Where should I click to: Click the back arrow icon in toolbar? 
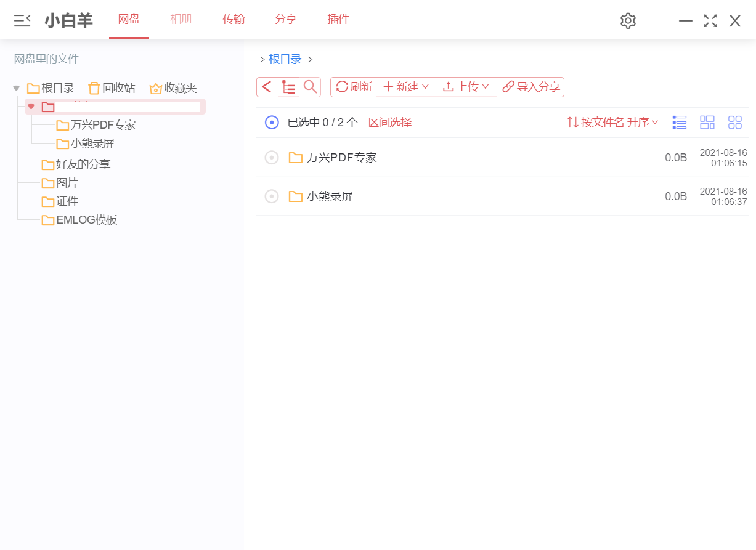coord(267,87)
